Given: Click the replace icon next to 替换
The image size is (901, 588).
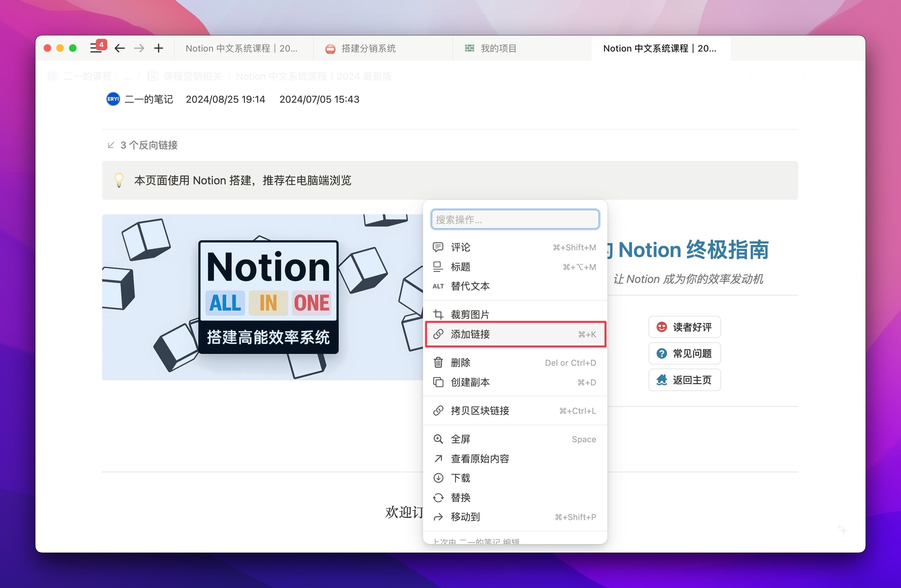Looking at the screenshot, I should pos(438,498).
